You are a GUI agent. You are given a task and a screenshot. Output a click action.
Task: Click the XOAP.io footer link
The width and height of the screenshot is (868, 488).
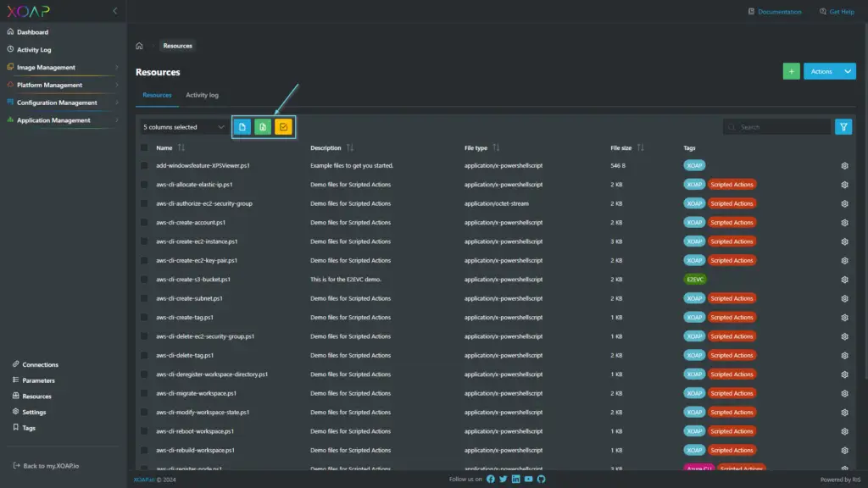(144, 480)
